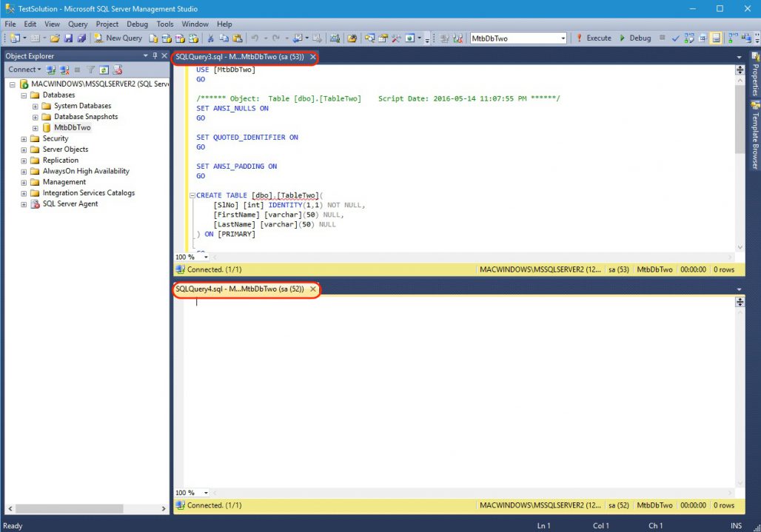Click the Debug button
Viewport: 761px width, 532px height.
pyautogui.click(x=635, y=38)
